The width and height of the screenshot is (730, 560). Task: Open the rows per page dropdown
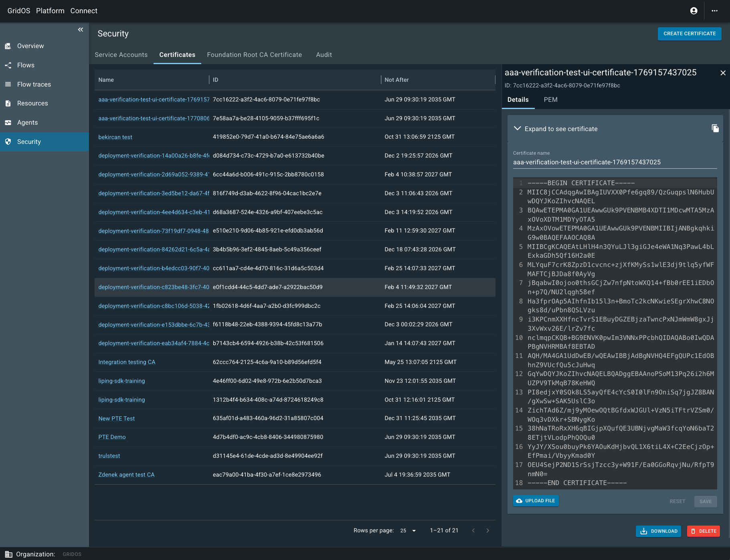pos(408,531)
